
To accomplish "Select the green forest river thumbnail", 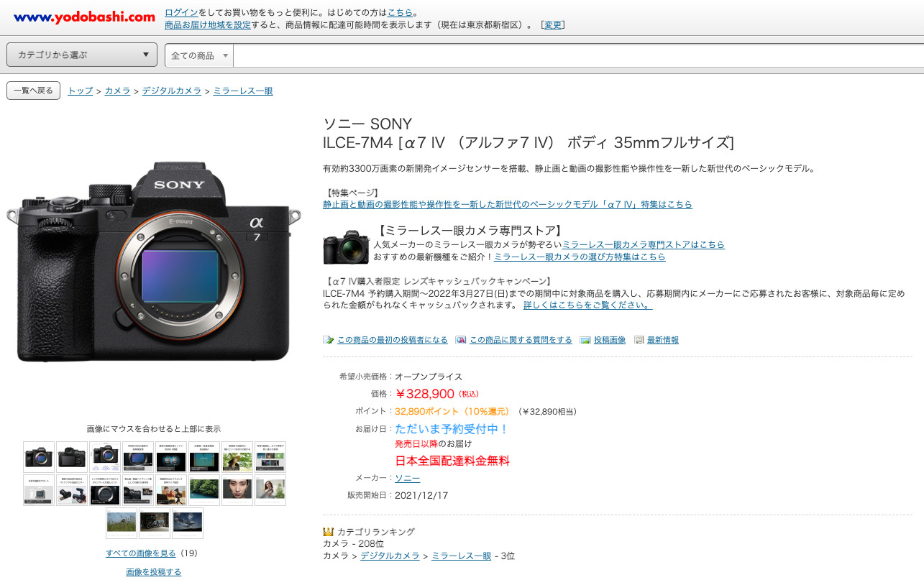I will click(x=204, y=490).
